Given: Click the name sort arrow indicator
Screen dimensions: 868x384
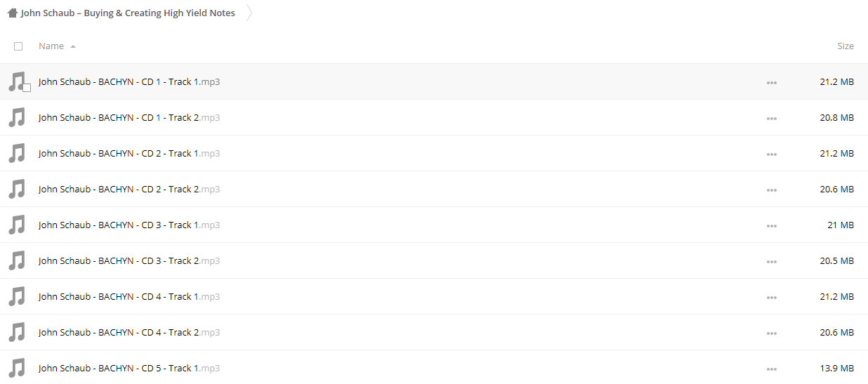Looking at the screenshot, I should coord(73,46).
